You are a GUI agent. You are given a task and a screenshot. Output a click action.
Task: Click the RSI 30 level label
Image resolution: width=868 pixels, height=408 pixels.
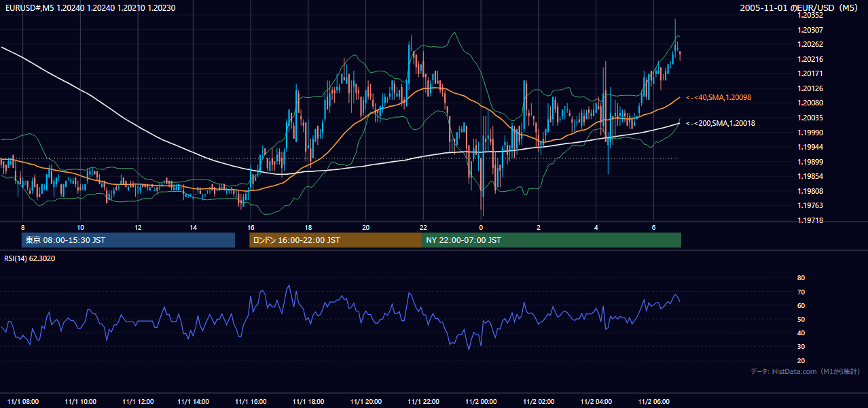(801, 347)
